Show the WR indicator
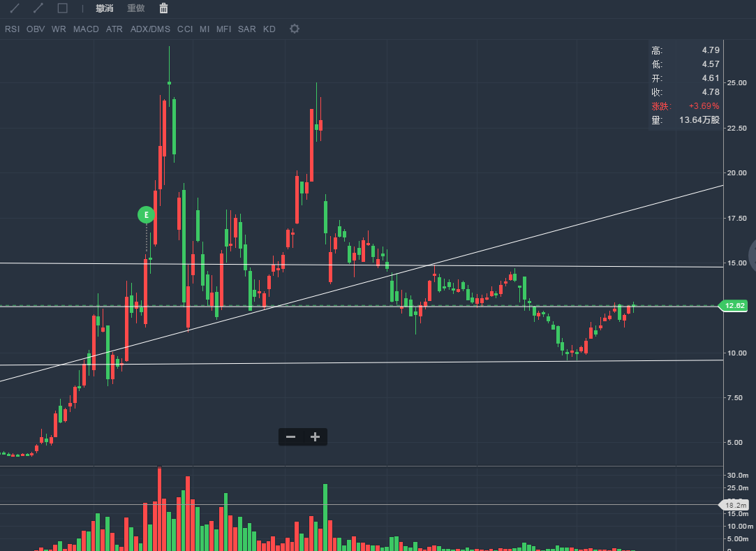Viewport: 756px width, 551px height. [x=59, y=29]
